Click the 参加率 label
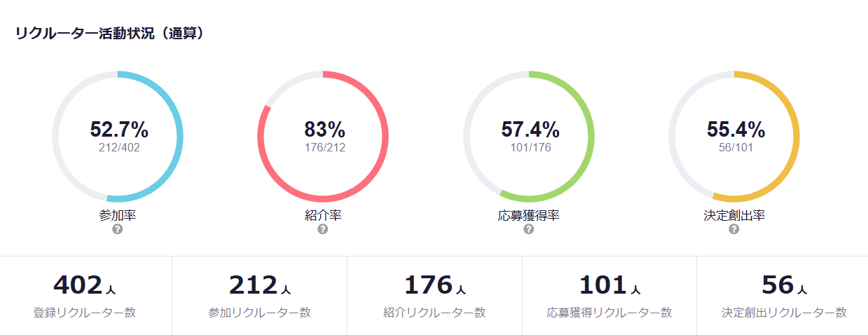This screenshot has height=335, width=868. pyautogui.click(x=118, y=215)
